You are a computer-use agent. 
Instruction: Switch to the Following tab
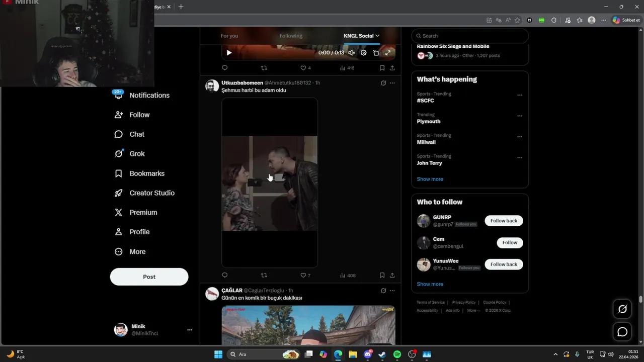[x=290, y=36]
